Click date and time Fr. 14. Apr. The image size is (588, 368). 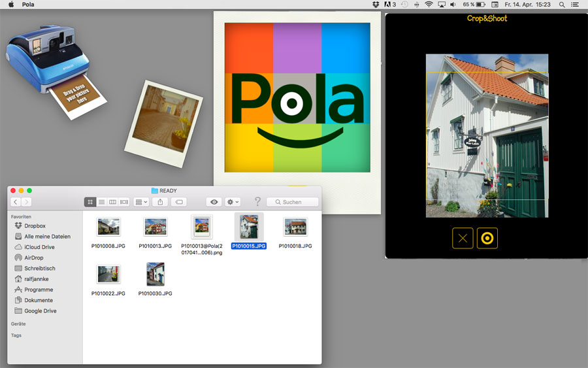[527, 5]
